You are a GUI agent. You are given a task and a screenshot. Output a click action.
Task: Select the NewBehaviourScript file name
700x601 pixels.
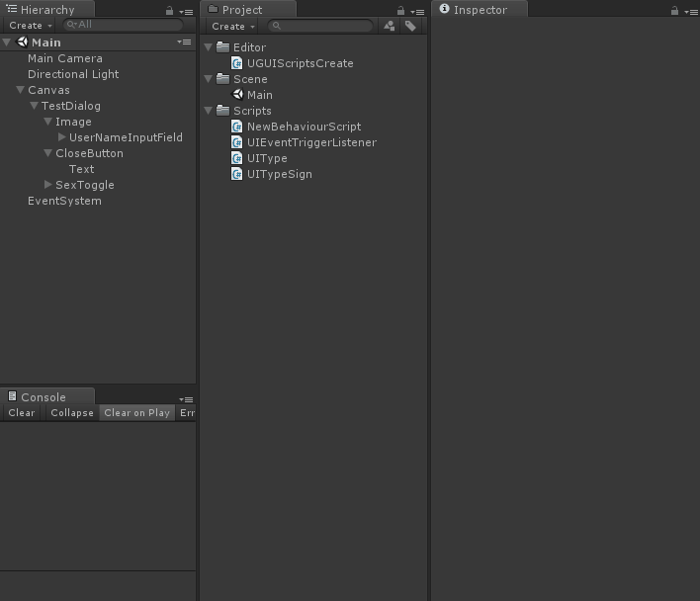click(304, 127)
